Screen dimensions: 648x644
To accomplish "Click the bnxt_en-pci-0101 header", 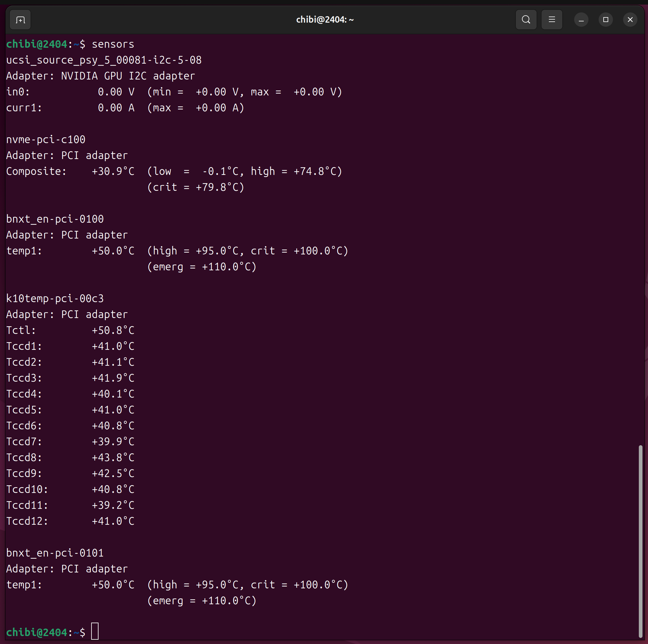I will (55, 553).
